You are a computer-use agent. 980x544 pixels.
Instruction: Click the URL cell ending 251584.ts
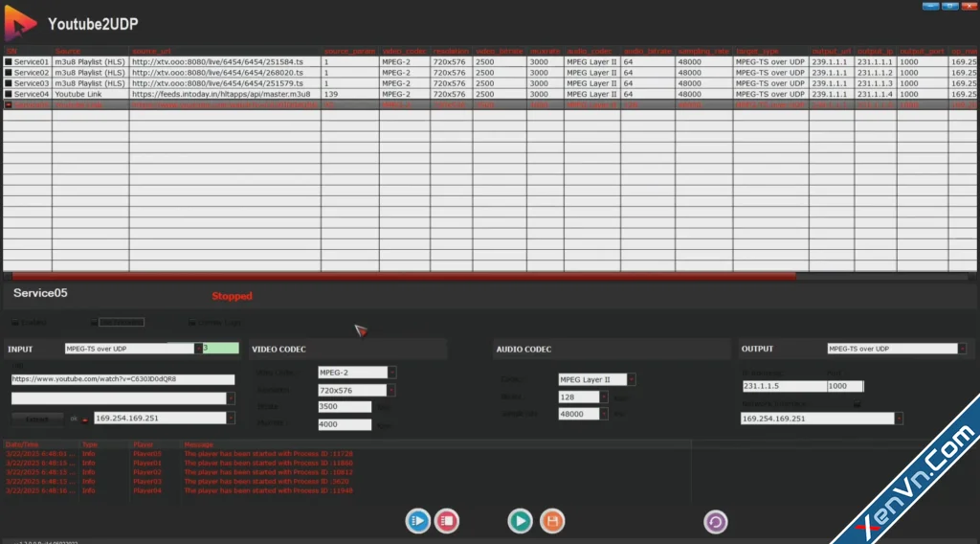click(225, 62)
